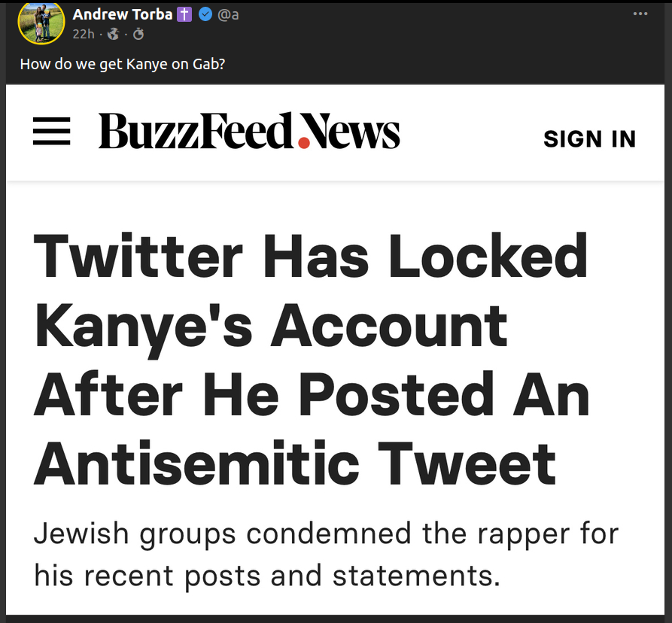This screenshot has width=672, height=623.
Task: Click Andrew Torba's profile avatar
Action: click(41, 23)
